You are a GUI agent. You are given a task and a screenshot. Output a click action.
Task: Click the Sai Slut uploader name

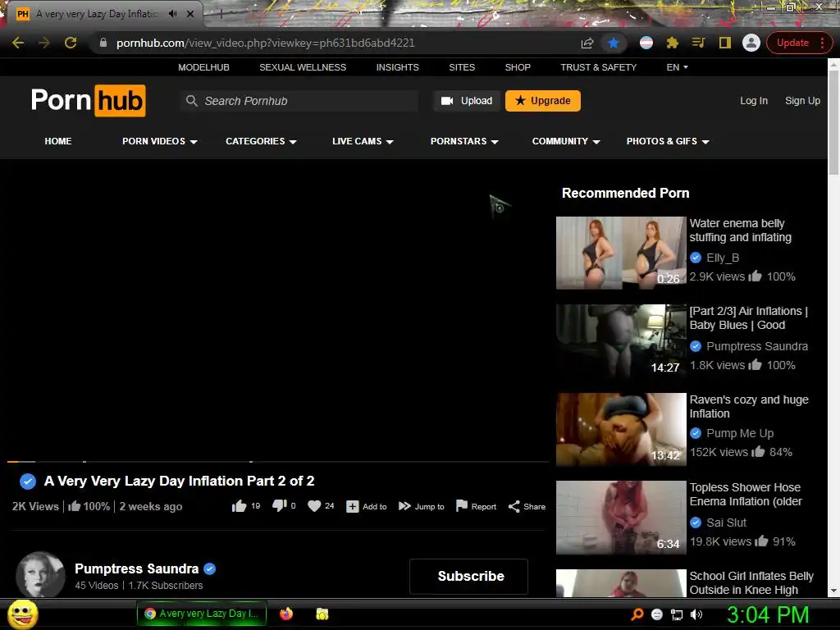(x=727, y=523)
